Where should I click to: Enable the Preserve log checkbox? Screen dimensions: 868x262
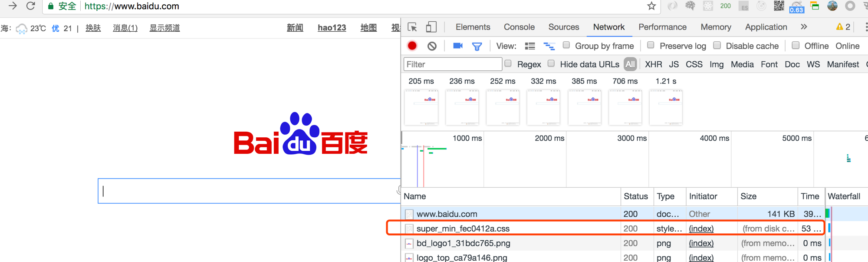[650, 45]
